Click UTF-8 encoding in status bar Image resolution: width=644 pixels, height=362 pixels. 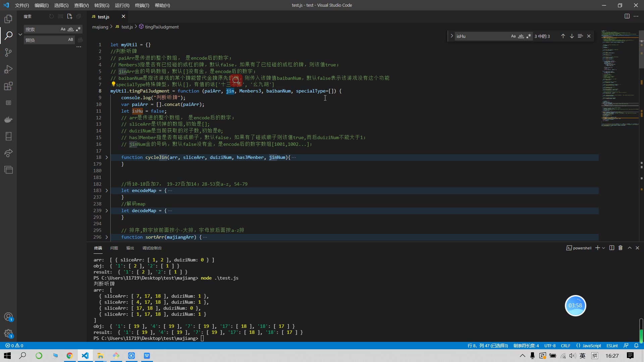[x=550, y=346]
